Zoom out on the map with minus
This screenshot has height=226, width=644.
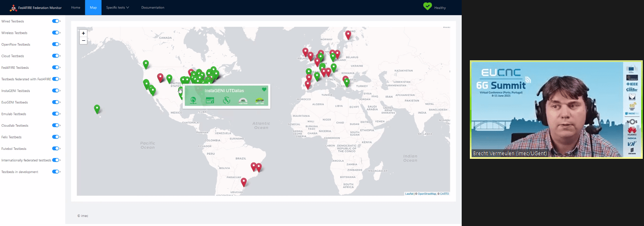(x=83, y=40)
